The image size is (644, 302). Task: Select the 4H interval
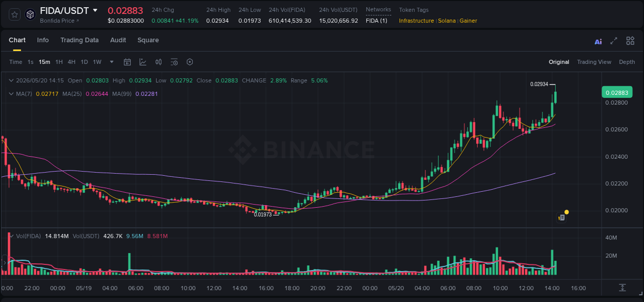(x=71, y=62)
